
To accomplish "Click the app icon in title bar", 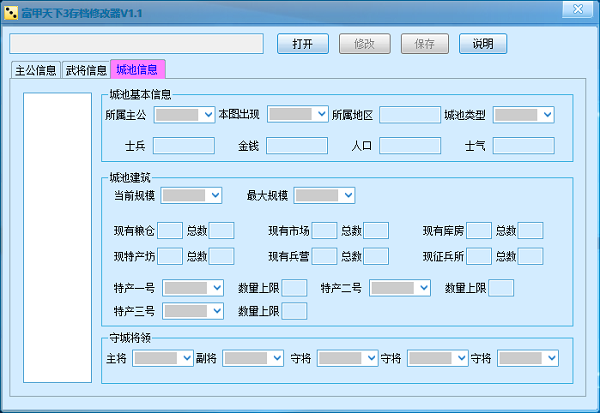I will point(11,13).
